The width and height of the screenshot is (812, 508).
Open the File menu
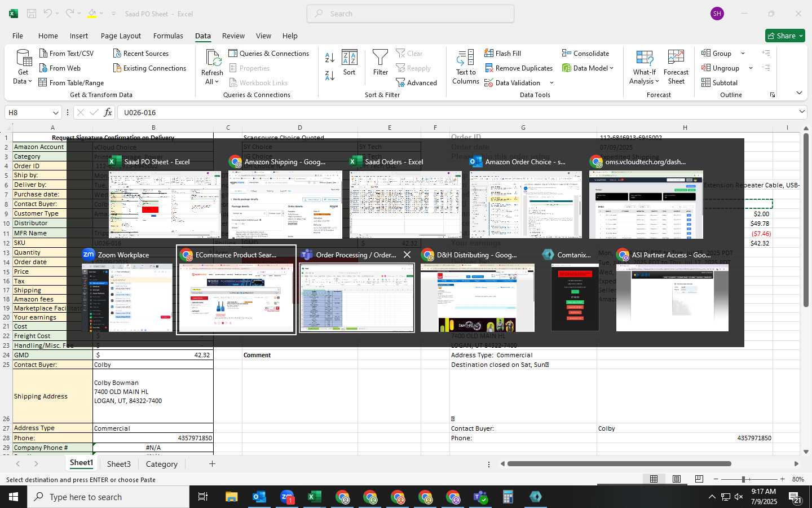(17, 36)
